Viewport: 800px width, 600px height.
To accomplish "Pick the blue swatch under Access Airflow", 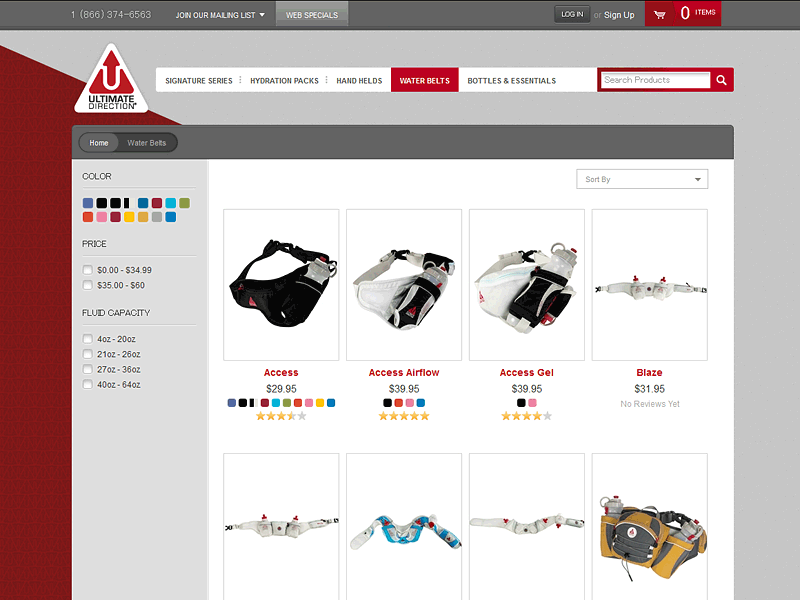I will pyautogui.click(x=420, y=403).
